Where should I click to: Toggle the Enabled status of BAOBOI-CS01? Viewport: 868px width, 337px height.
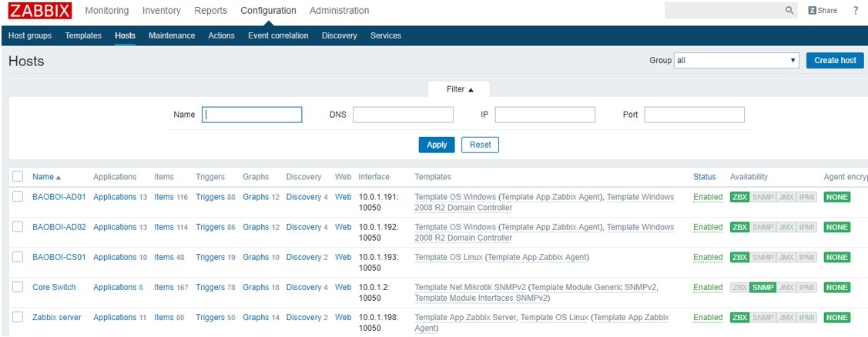[x=707, y=258]
